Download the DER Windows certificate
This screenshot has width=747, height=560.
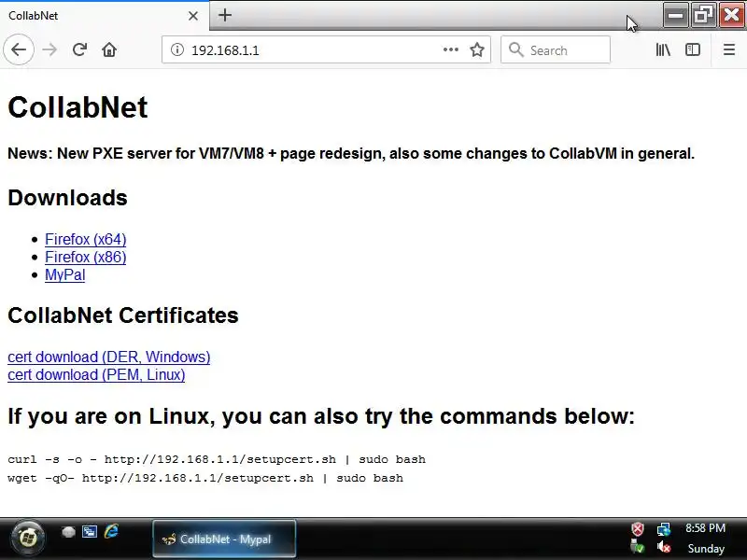pos(108,357)
